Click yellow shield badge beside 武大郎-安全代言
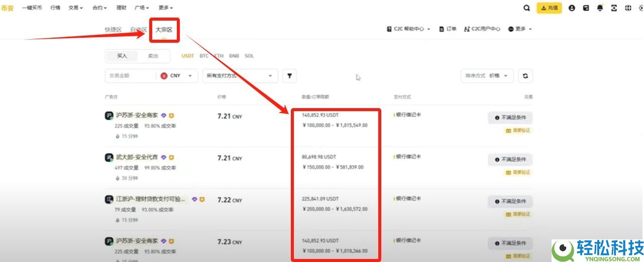This screenshot has height=262, width=644. point(171,157)
